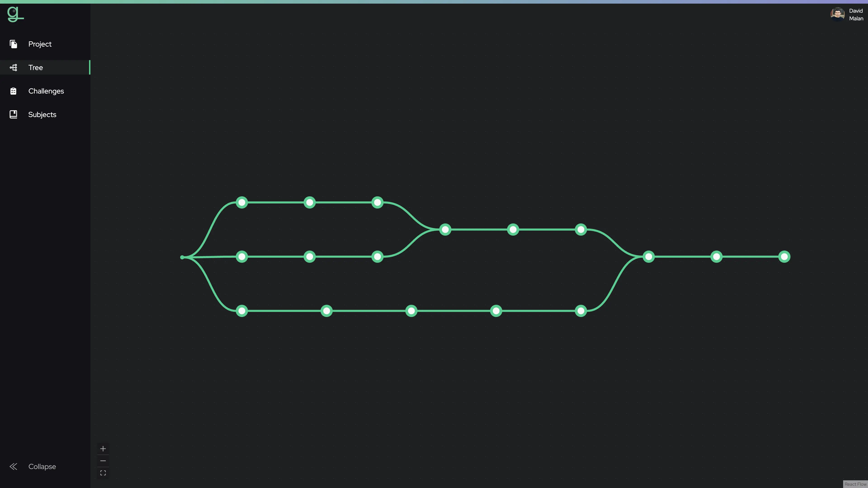Click the zoom in control
868x488 pixels.
pos(103,449)
